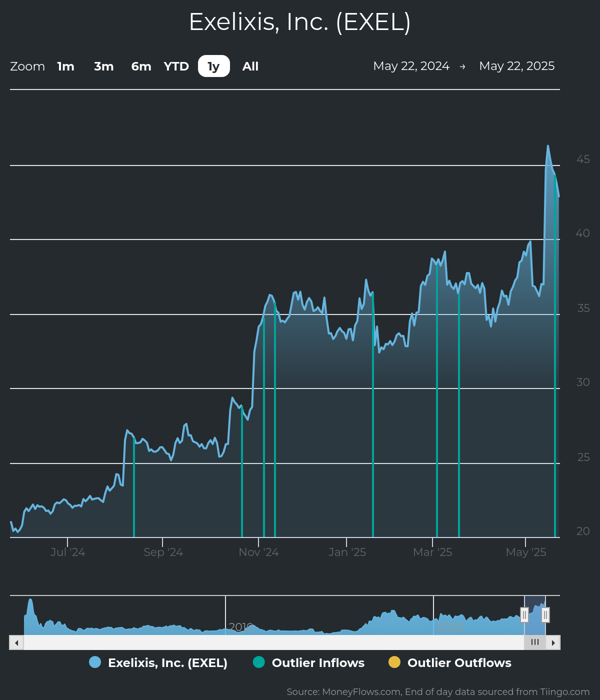Click the scrollbar right arrow
Image resolution: width=600 pixels, height=700 pixels.
pyautogui.click(x=553, y=642)
